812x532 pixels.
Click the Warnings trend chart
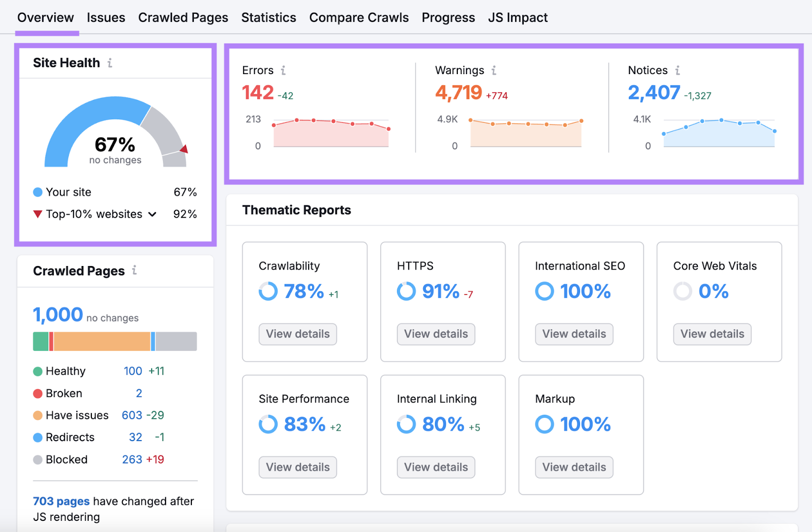[526, 133]
